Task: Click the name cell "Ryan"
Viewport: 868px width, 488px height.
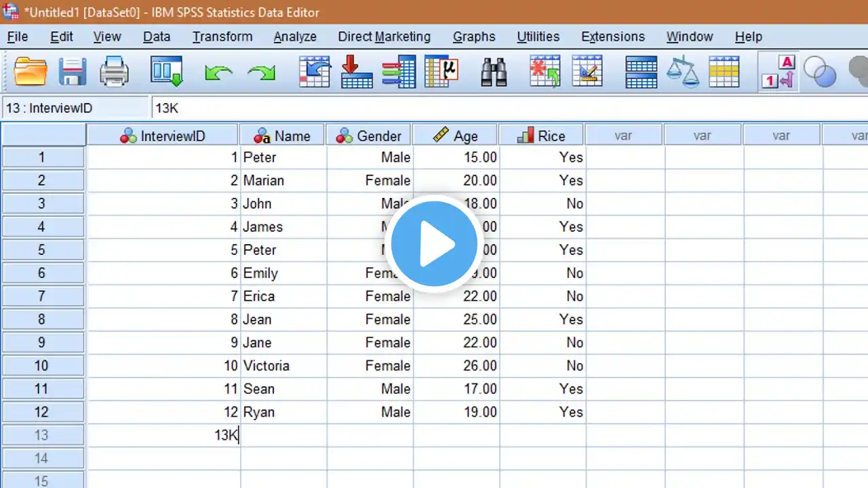Action: click(x=259, y=412)
